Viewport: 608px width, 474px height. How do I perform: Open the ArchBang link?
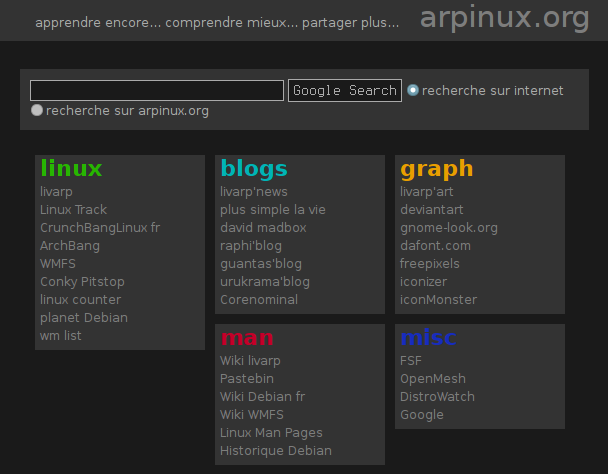[x=70, y=246]
